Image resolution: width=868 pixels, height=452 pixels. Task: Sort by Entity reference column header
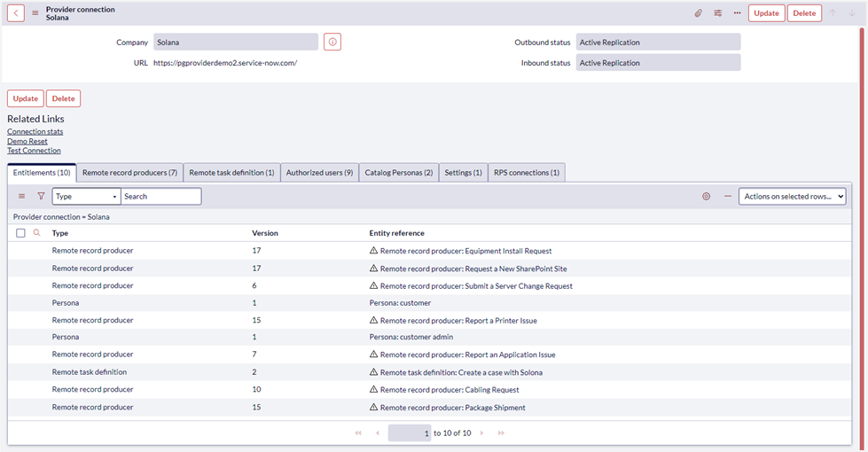click(397, 233)
